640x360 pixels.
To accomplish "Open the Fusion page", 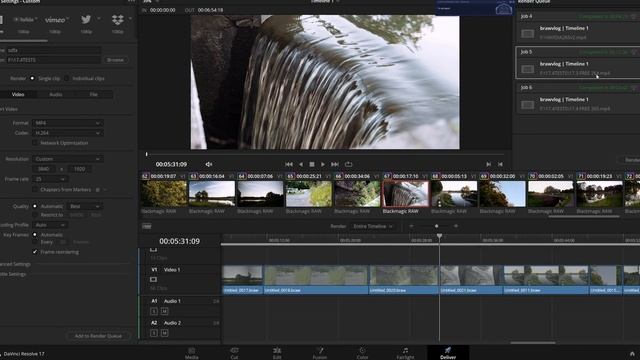I will (x=320, y=353).
